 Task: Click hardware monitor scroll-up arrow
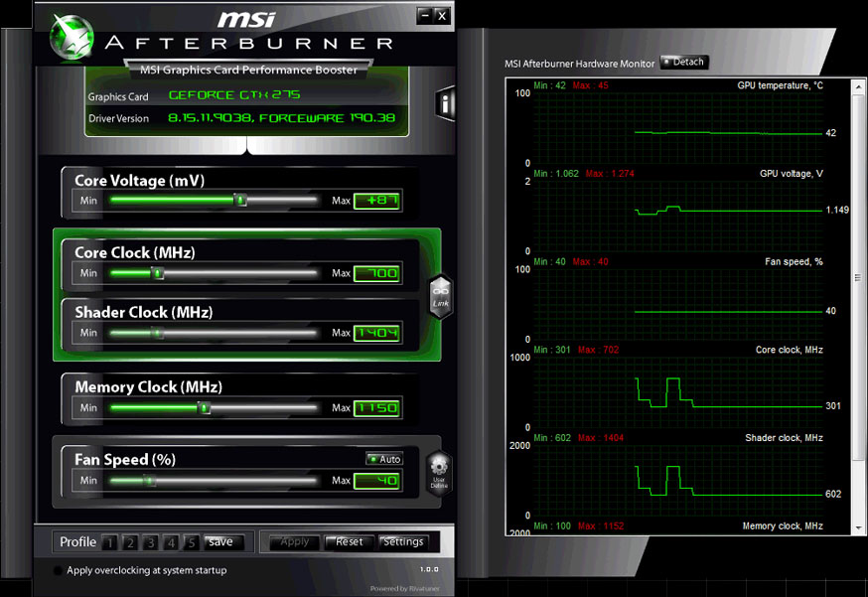coord(858,87)
